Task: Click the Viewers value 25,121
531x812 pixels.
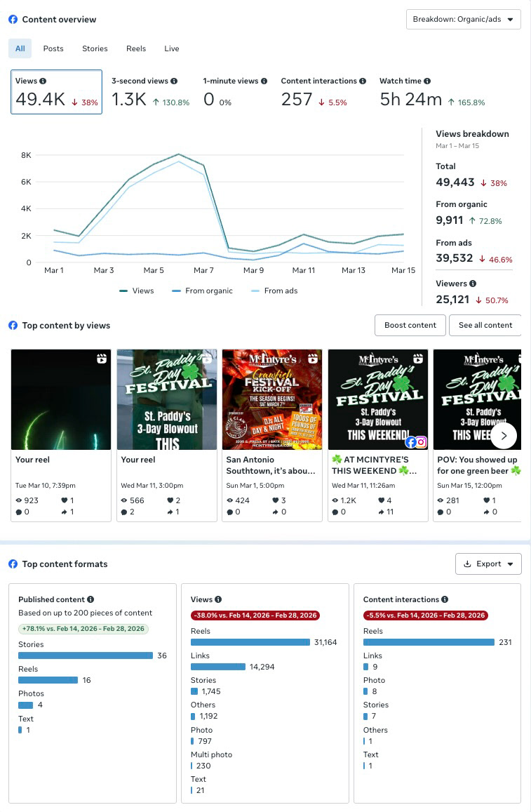Action: (x=452, y=299)
